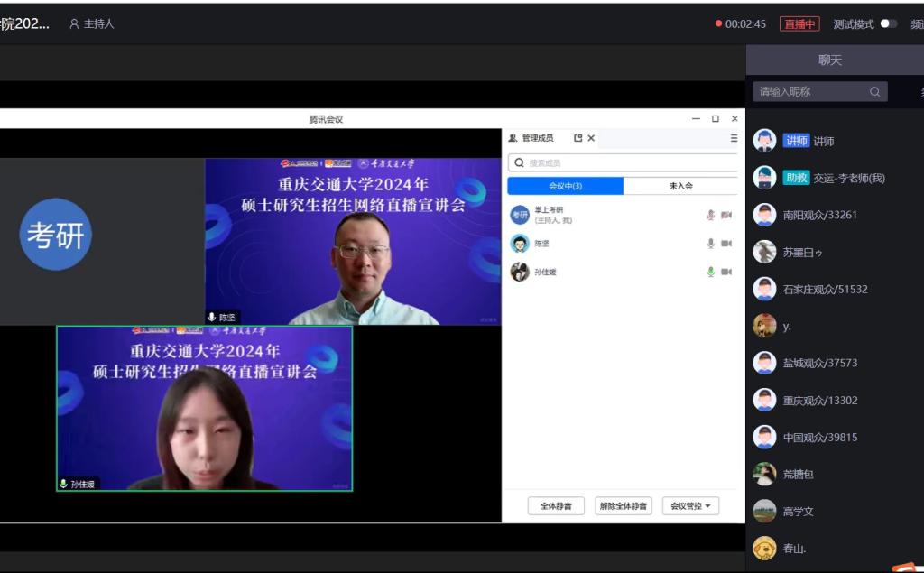
Task: Click the 解除全体静音 unmute all button
Action: [x=624, y=506]
